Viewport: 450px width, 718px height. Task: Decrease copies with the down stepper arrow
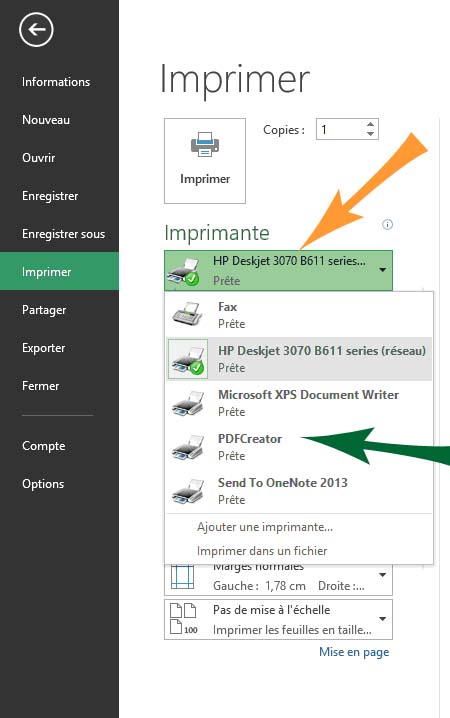(370, 134)
